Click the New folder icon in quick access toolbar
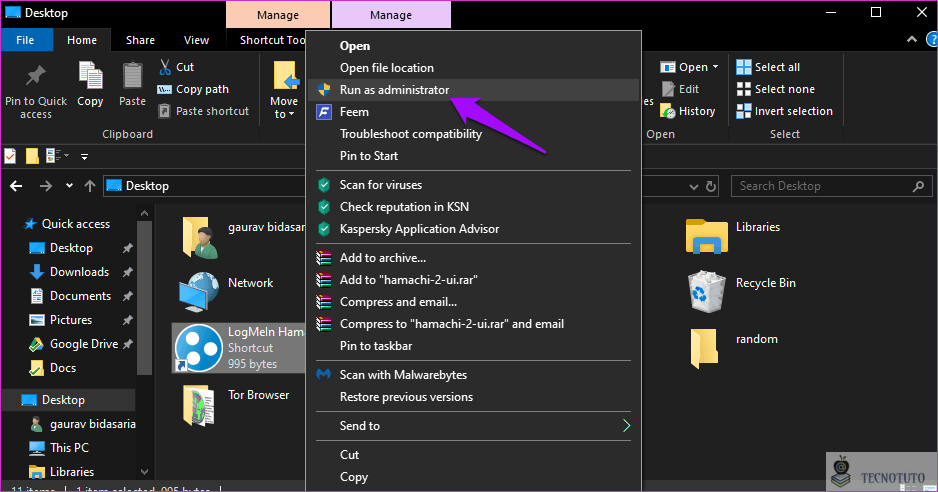938x492 pixels. [x=32, y=156]
